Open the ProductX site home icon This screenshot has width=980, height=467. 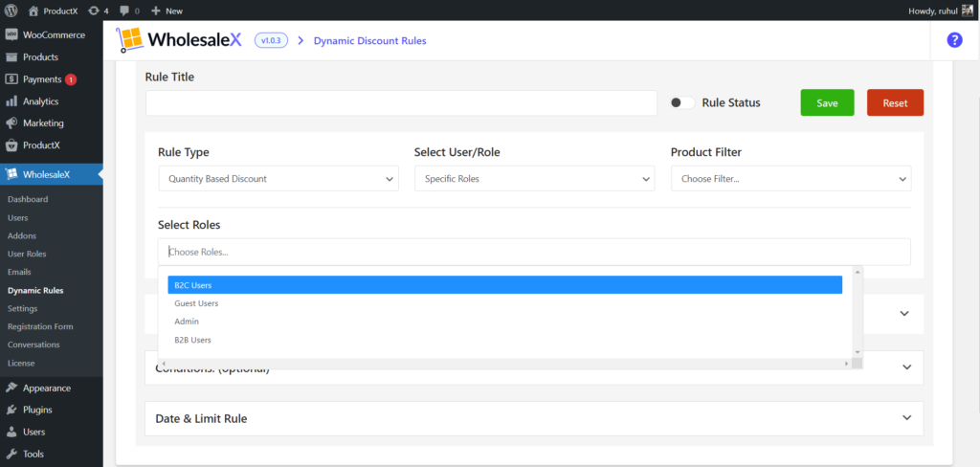click(x=33, y=11)
